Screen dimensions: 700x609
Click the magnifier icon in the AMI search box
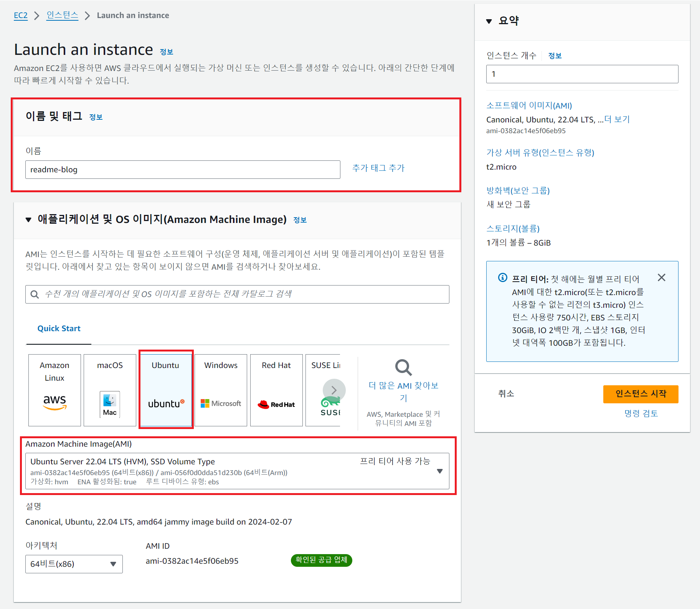pyautogui.click(x=35, y=294)
